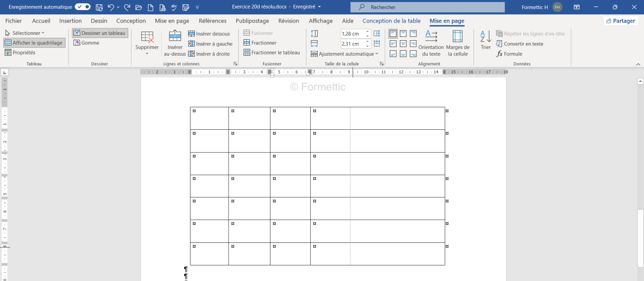
Task: Click the Rechercher search field
Action: (427, 7)
